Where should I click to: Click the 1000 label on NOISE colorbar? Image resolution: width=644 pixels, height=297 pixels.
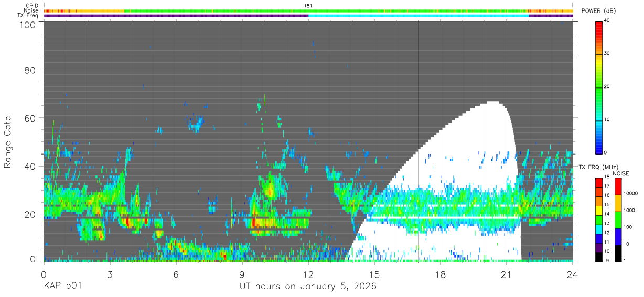[629, 210]
